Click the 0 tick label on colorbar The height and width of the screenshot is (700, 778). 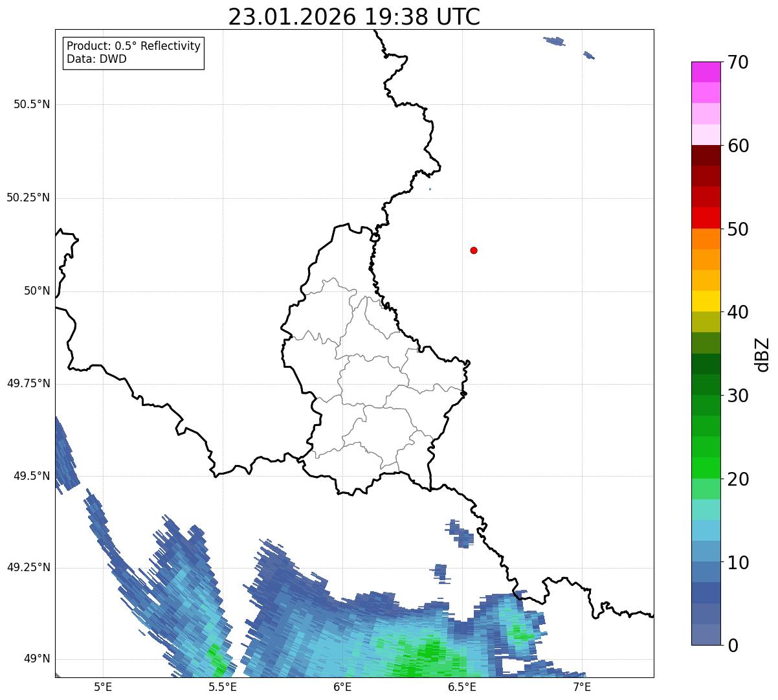point(733,646)
